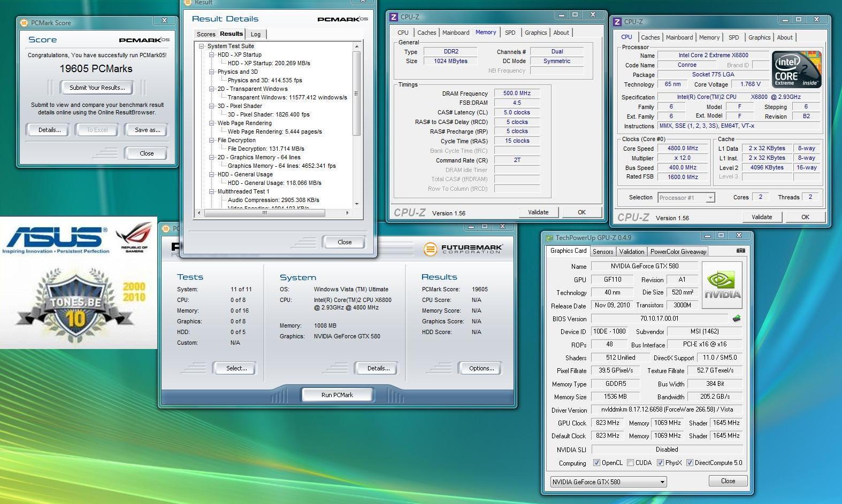Close the GPU-Z window via Close button
This screenshot has width=842, height=504.
point(728,481)
